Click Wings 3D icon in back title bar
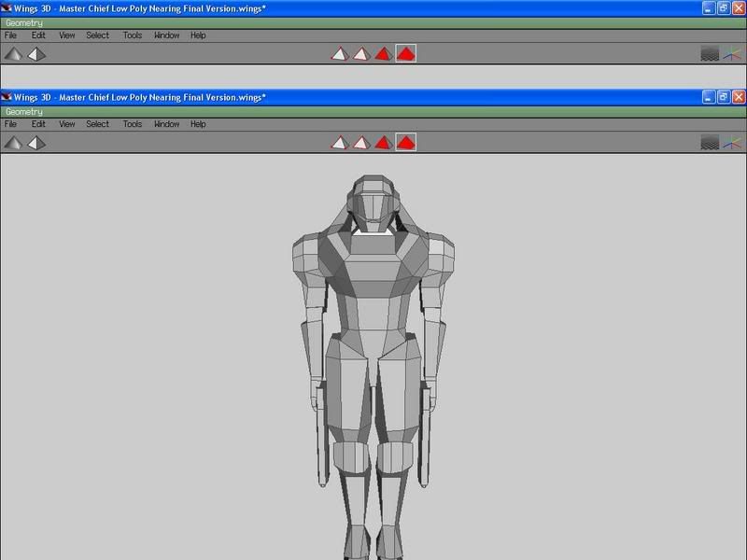Screen dimensions: 747x560 point(7,8)
